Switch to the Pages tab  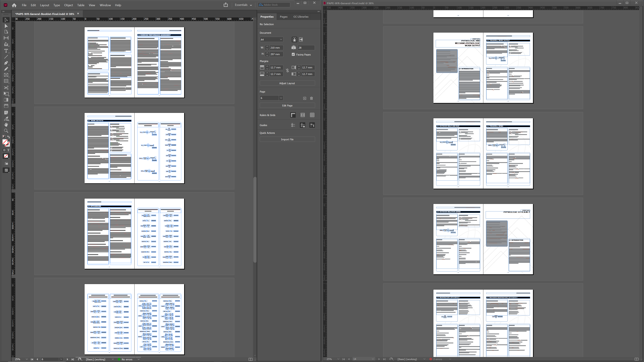tap(283, 17)
